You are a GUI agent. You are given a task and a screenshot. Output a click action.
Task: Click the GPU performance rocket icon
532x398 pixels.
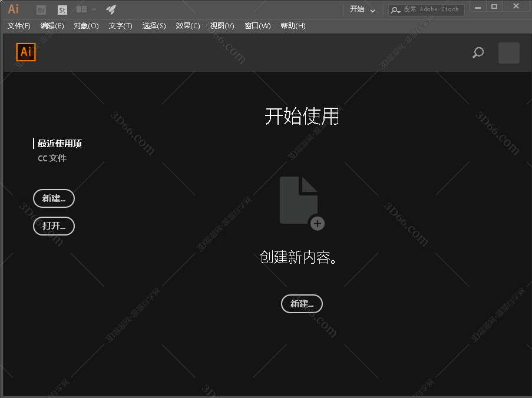click(x=111, y=9)
